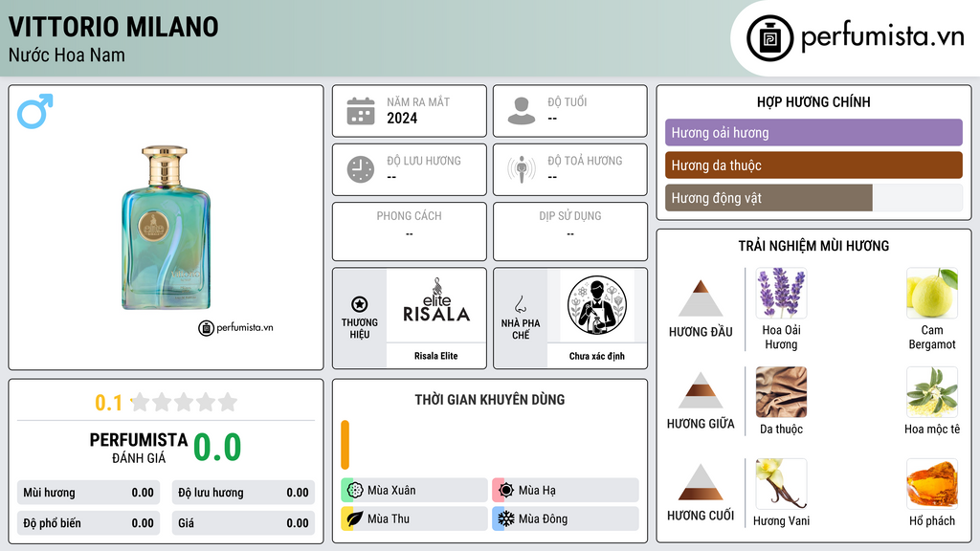The height and width of the screenshot is (551, 980).
Task: Click the Nước Hoa Nam subtitle
Action: pos(66,55)
